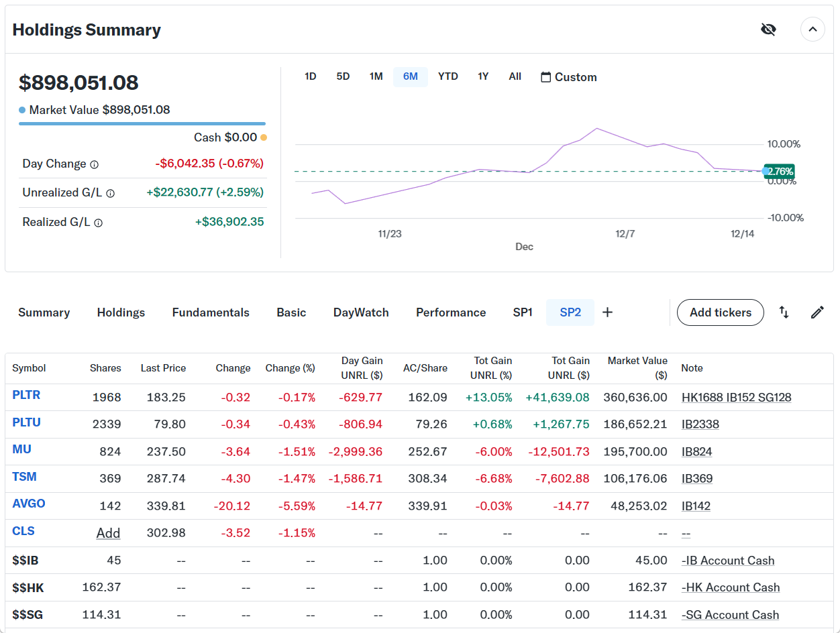Select the YTD chart range
840x633 pixels.
448,76
